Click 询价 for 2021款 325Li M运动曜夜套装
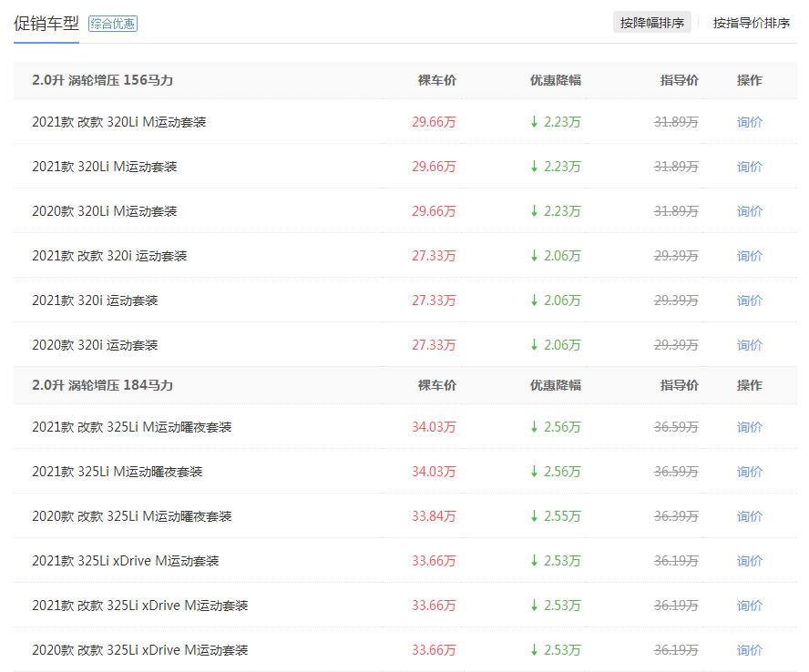The width and height of the screenshot is (809, 672). (749, 472)
